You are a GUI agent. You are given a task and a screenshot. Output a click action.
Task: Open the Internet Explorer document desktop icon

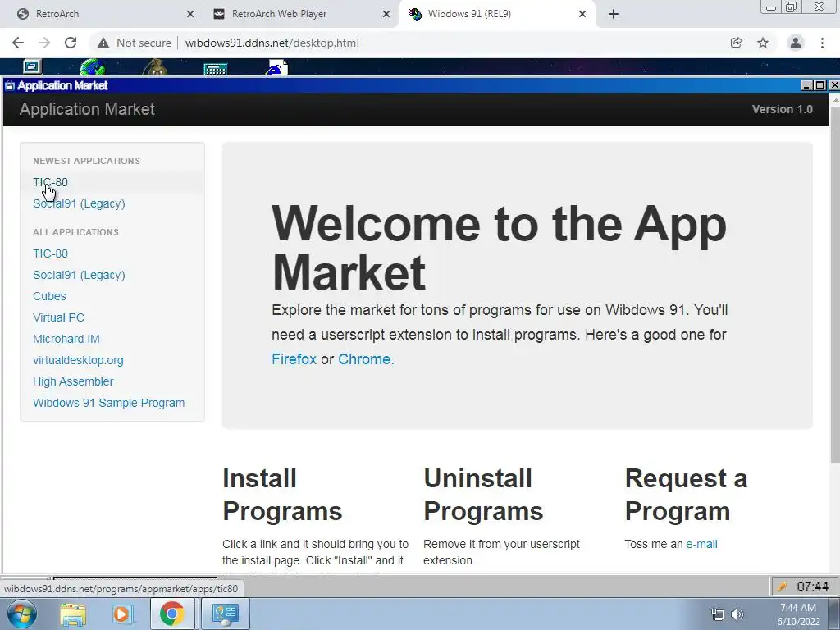277,67
